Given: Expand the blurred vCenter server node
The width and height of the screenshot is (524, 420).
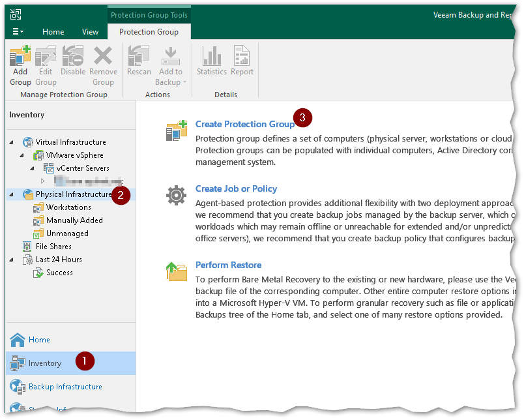Looking at the screenshot, I should click(x=43, y=181).
